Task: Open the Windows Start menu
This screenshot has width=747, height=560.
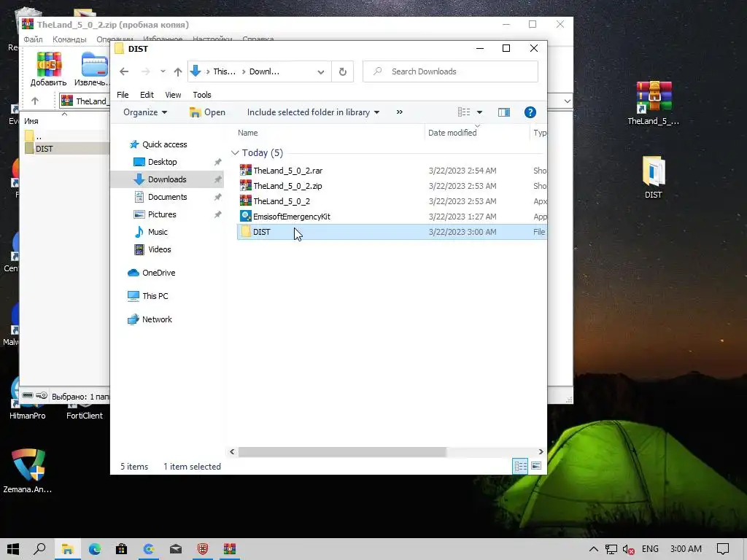Action: (13, 549)
